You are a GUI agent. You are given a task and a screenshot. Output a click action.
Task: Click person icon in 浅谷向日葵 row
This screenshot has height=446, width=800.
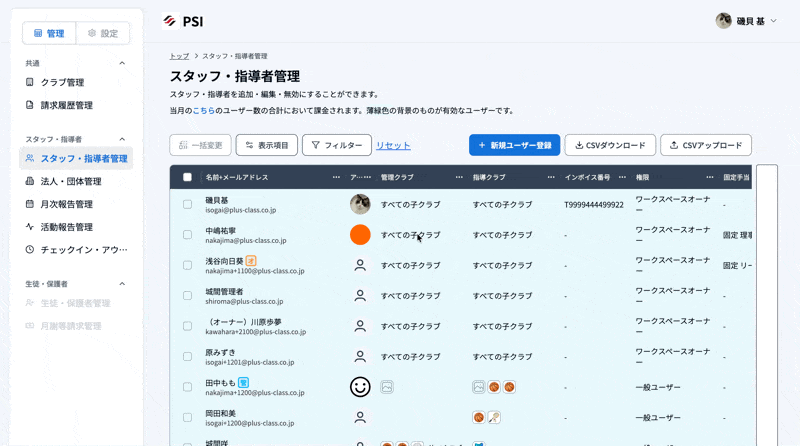(x=360, y=265)
